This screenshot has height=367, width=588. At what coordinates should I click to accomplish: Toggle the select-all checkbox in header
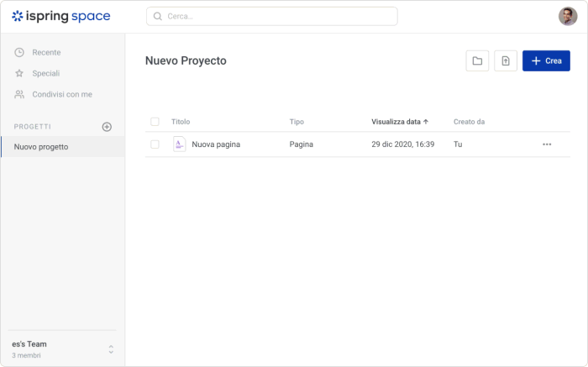coord(155,122)
